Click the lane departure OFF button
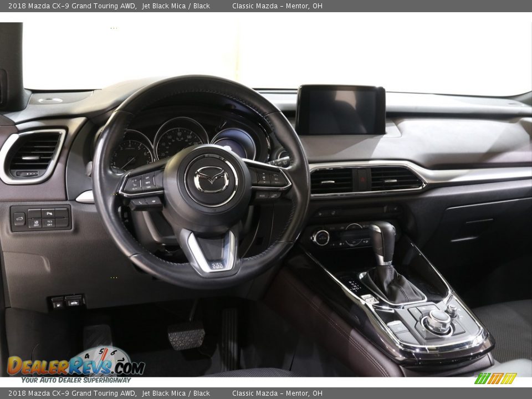The height and width of the screenshot is (399, 532). (35, 223)
